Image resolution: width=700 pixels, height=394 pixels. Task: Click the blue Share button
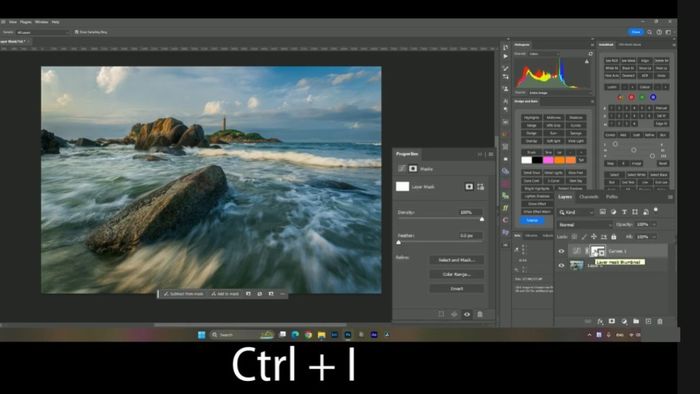[x=636, y=32]
